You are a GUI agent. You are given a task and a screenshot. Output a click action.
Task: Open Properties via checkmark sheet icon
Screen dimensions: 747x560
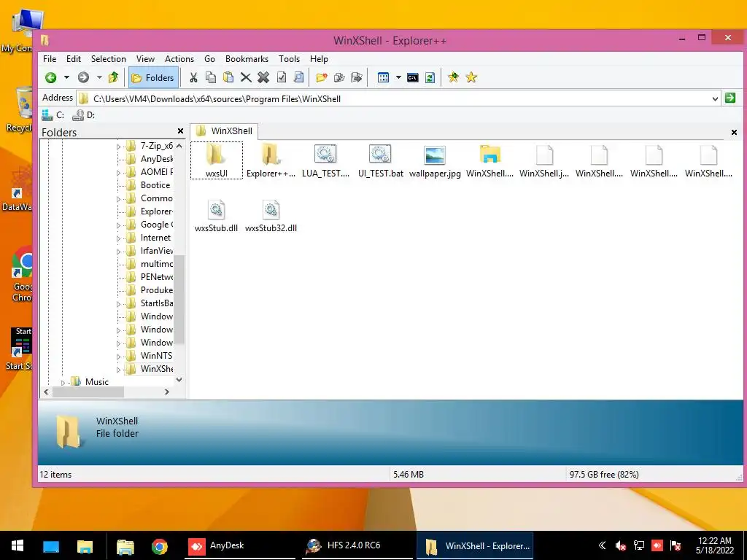[282, 77]
